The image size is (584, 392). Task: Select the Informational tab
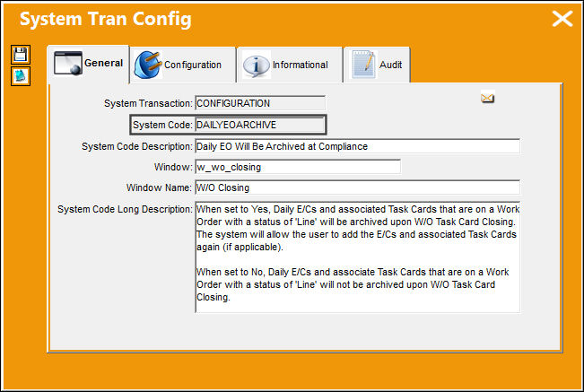[301, 65]
